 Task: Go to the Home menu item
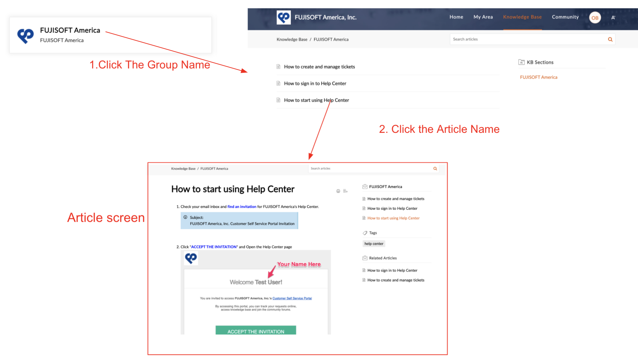pyautogui.click(x=456, y=17)
